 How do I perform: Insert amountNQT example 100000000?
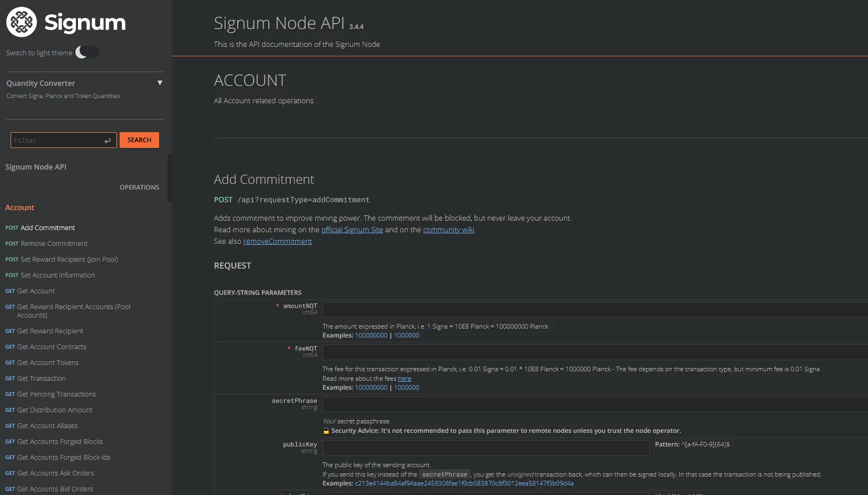371,335
